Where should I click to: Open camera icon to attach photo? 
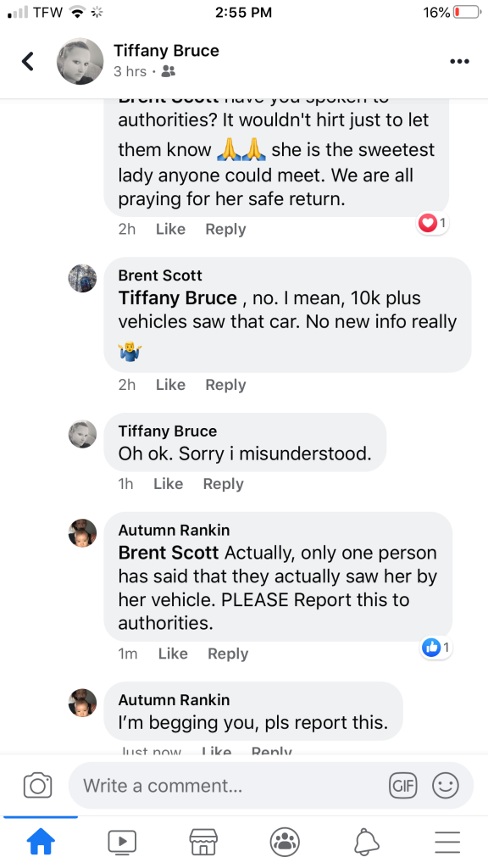[37, 786]
